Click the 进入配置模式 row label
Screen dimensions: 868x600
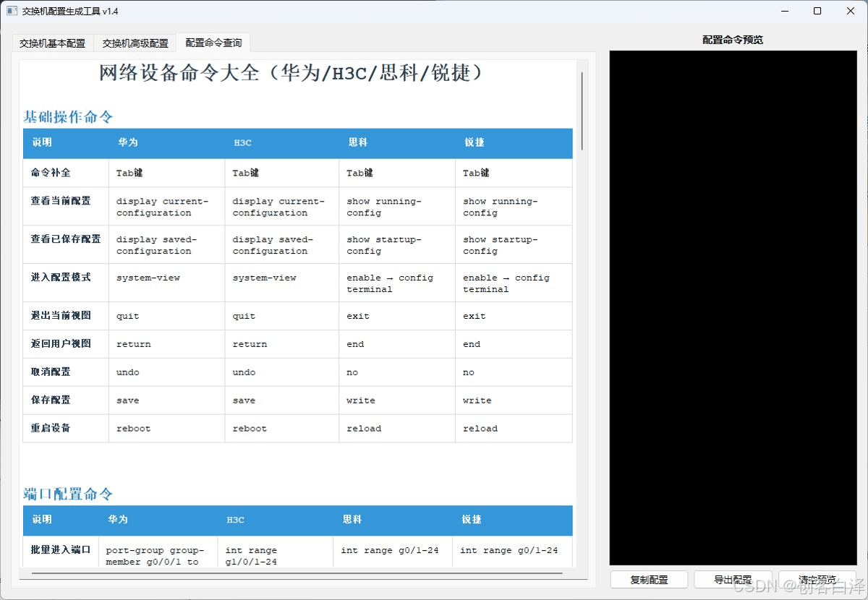click(61, 277)
